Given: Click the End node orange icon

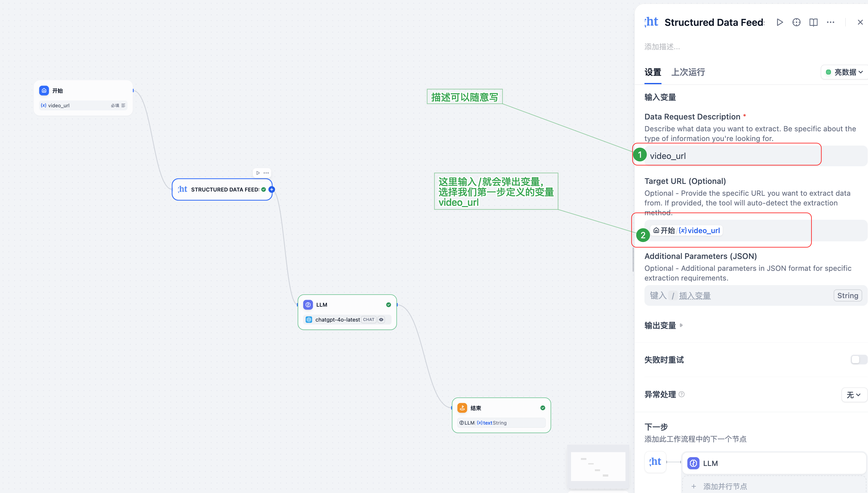Looking at the screenshot, I should (462, 408).
